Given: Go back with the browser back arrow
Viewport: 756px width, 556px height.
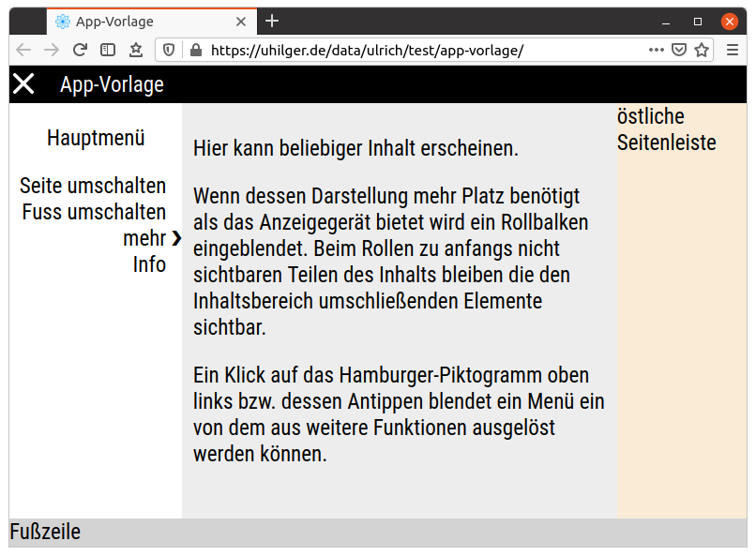Looking at the screenshot, I should tap(23, 50).
